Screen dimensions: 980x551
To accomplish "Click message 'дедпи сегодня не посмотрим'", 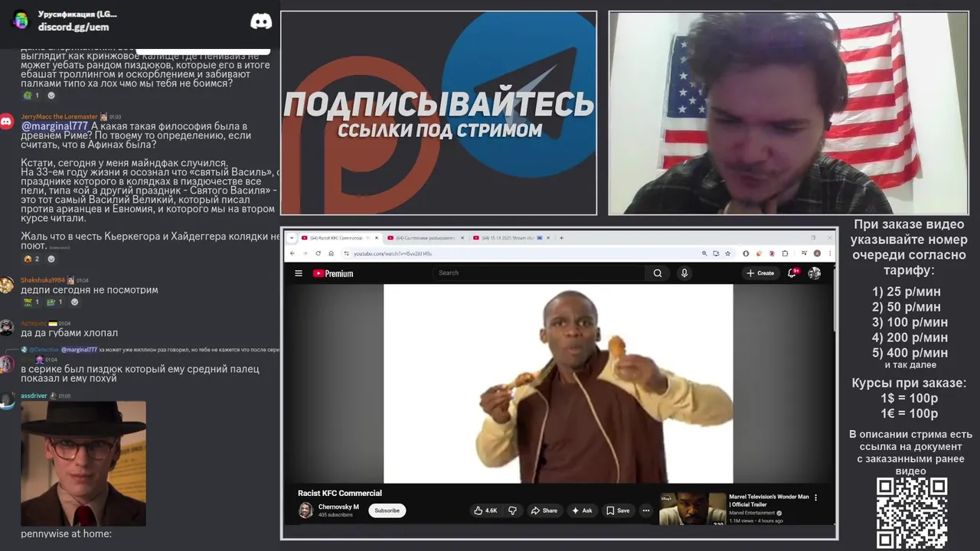I will 90,290.
